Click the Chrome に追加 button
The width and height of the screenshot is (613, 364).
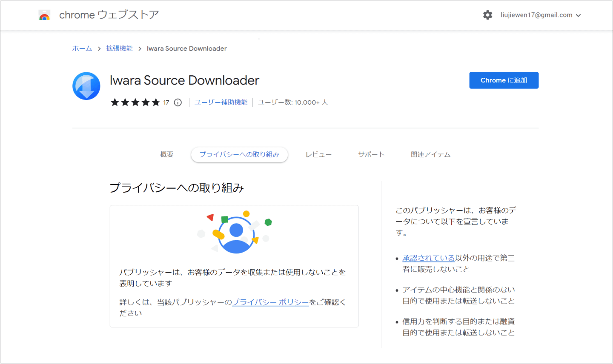click(x=504, y=80)
